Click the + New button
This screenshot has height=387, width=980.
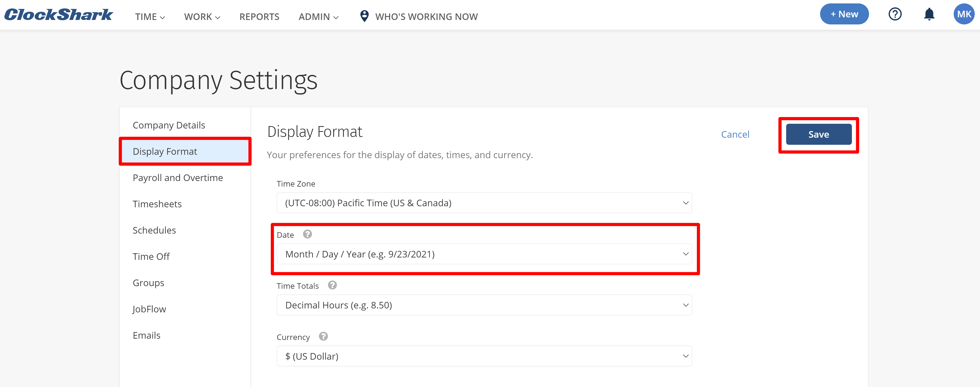pos(844,14)
